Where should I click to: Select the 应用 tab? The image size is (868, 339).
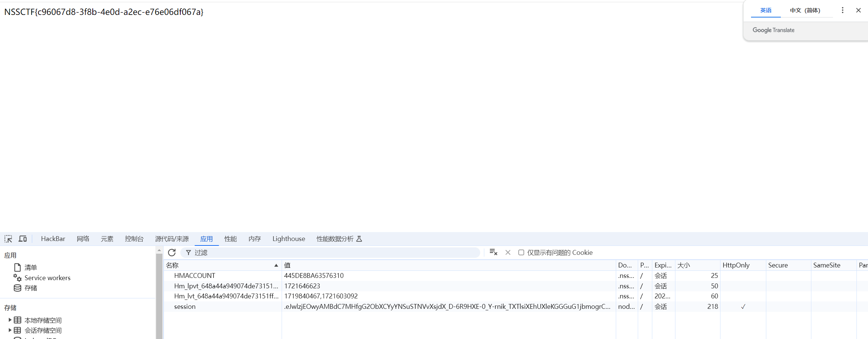click(x=206, y=239)
